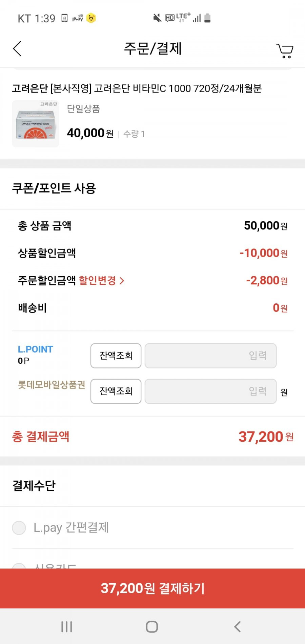Screen dimensions: 305x644
Task: Tap the Android recent apps icon
Action: (x=67, y=627)
